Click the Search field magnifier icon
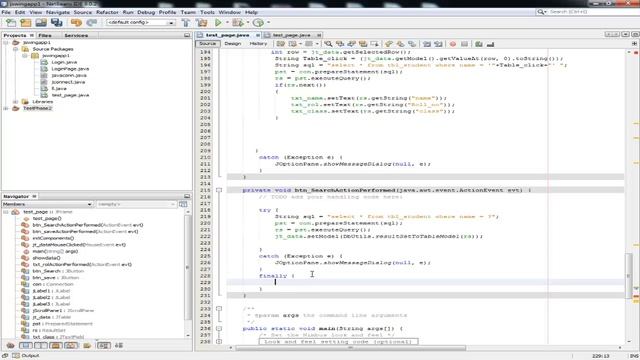640x360 pixels. 541,12
